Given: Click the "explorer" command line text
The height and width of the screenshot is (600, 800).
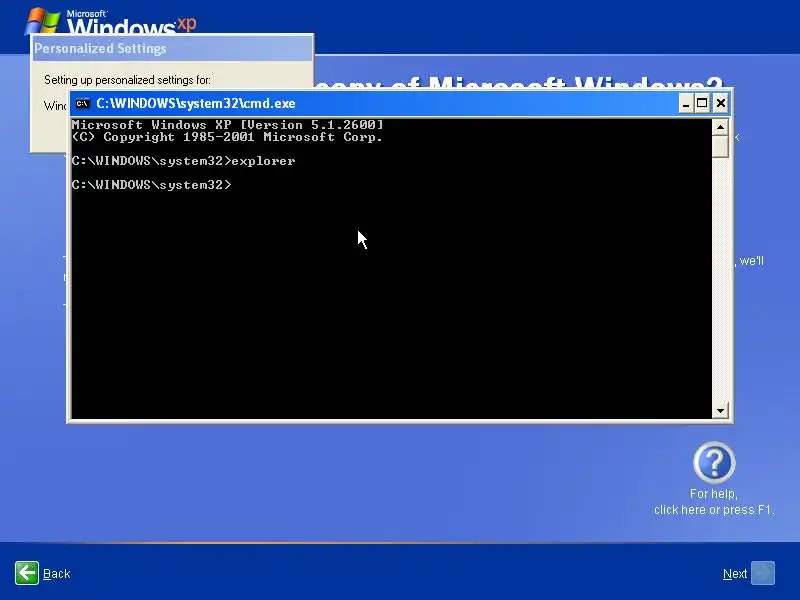Looking at the screenshot, I should click(x=263, y=161).
